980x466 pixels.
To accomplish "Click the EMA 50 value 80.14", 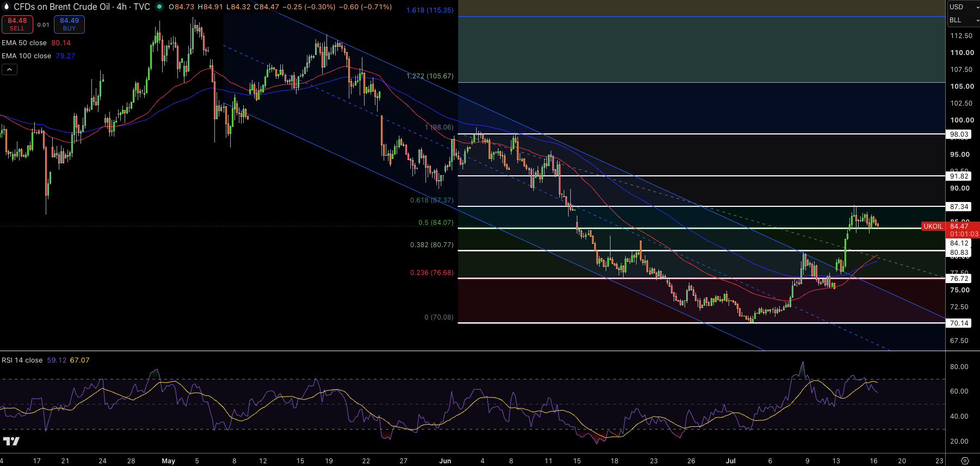I will point(61,43).
